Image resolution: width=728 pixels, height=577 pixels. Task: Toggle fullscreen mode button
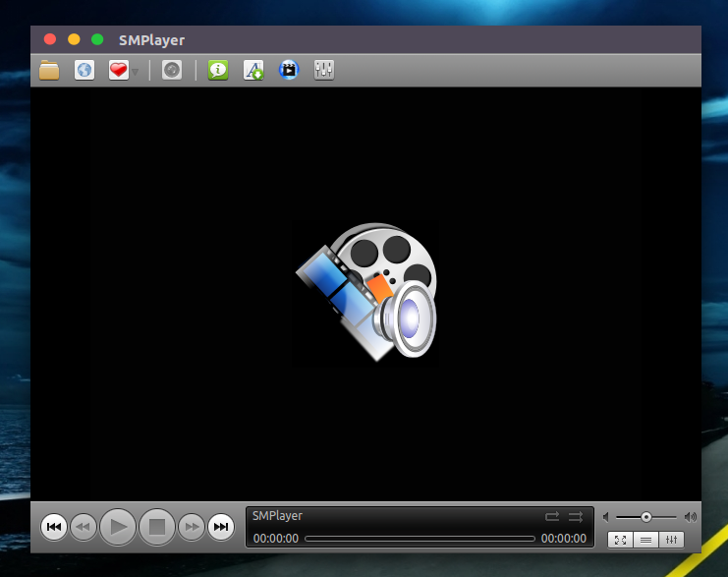(620, 540)
